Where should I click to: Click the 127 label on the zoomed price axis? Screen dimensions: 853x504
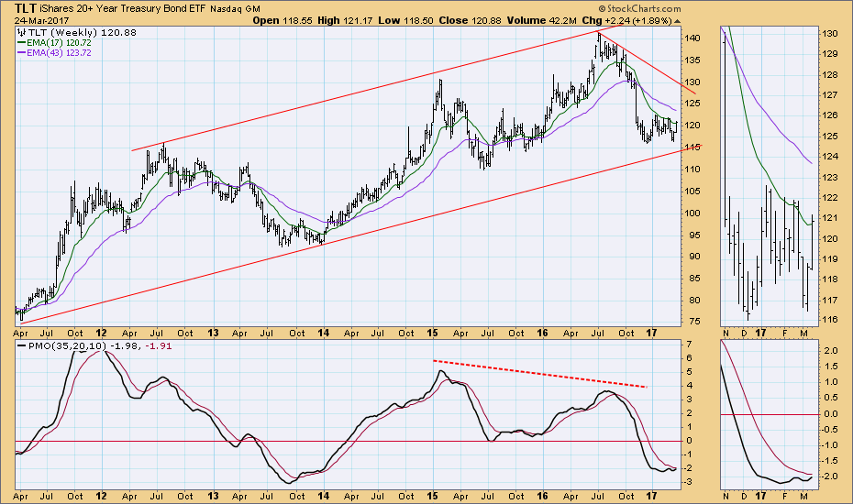tap(829, 95)
